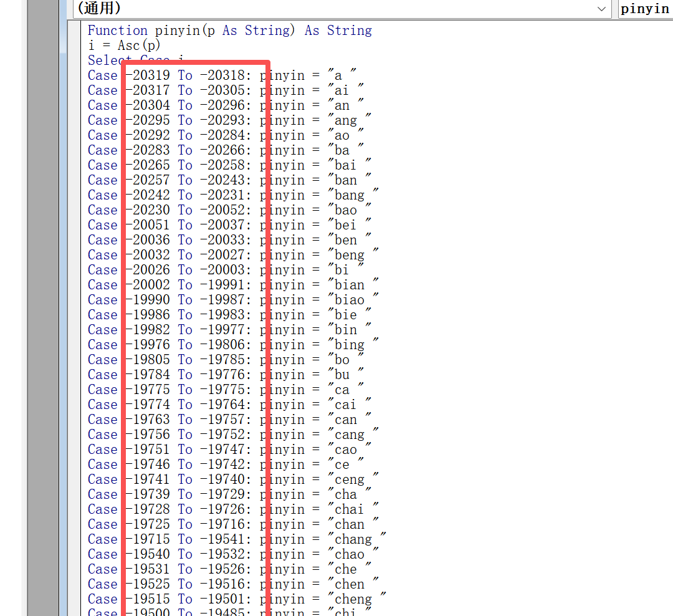The width and height of the screenshot is (673, 616).
Task: Click the code line returning "can "
Action: click(229, 420)
